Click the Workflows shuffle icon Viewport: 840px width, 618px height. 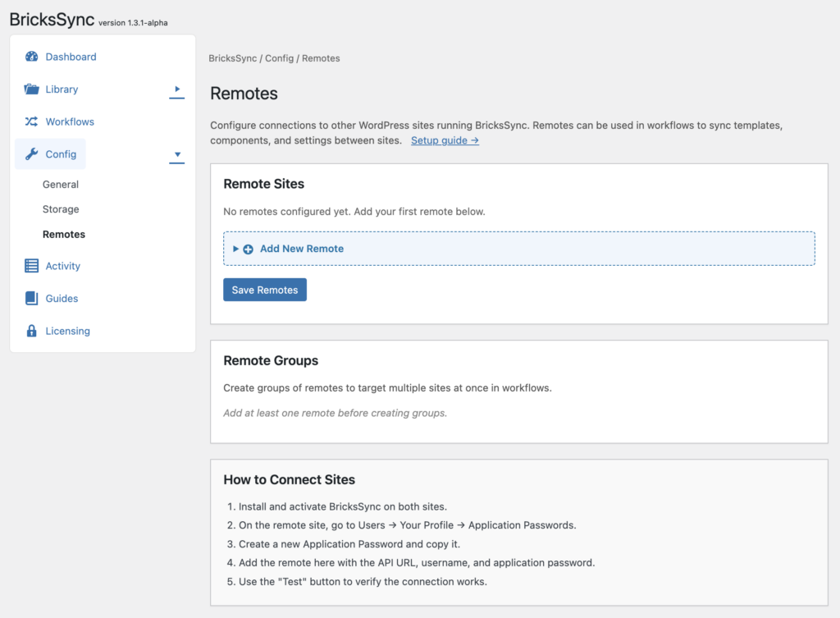click(31, 121)
